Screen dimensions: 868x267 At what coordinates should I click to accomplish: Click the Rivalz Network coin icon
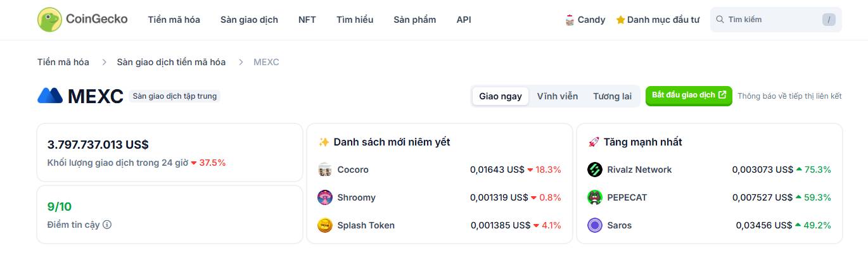click(595, 170)
